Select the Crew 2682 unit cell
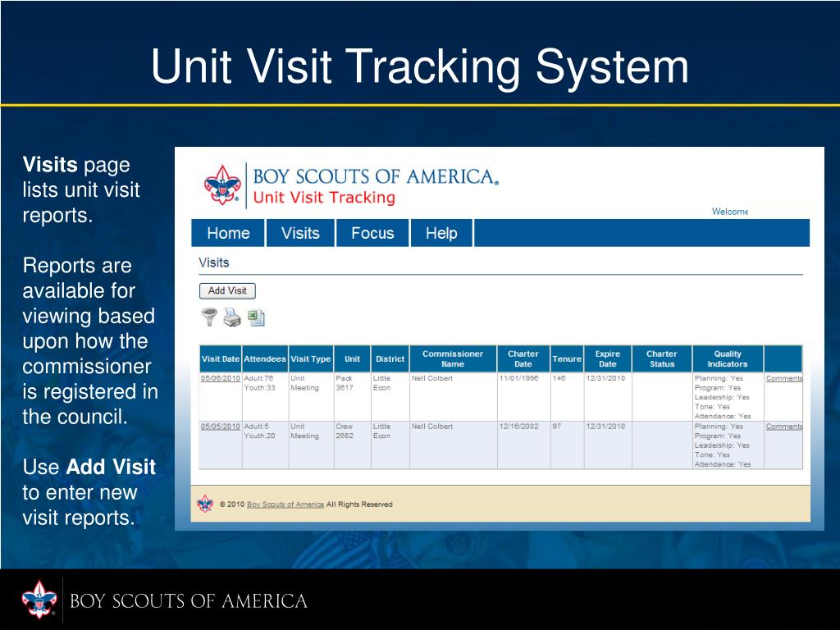The image size is (840, 630). tap(352, 445)
